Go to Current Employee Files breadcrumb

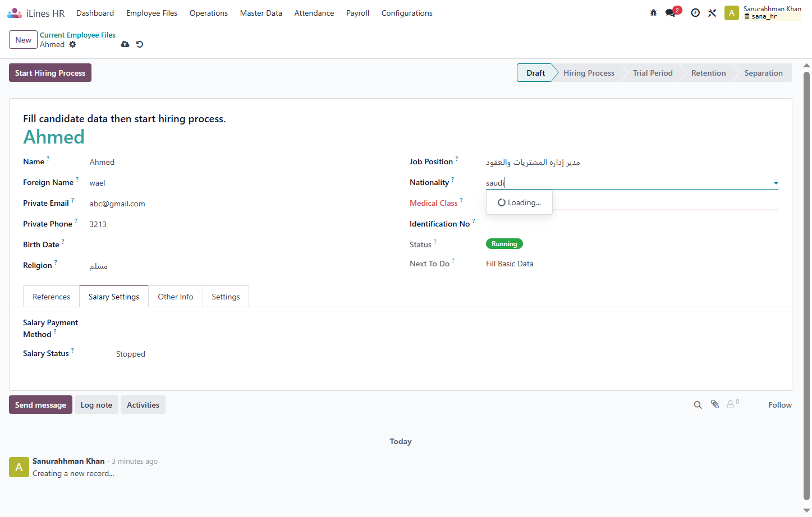pos(77,35)
